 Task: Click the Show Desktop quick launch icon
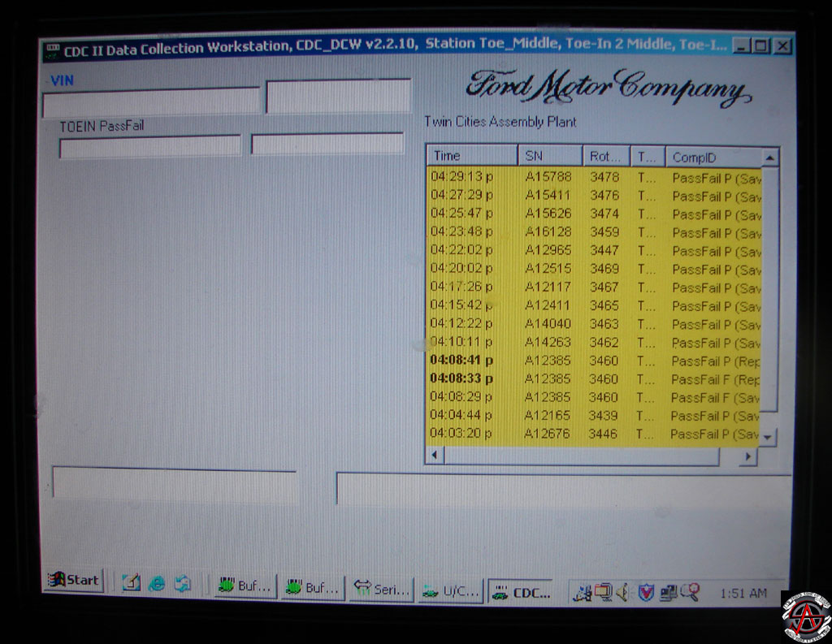tap(131, 583)
